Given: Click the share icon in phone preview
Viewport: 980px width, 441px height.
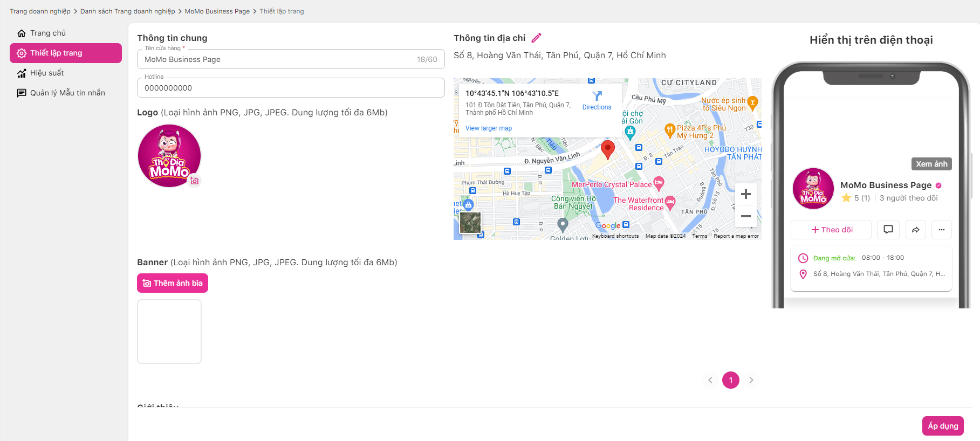Looking at the screenshot, I should (916, 230).
